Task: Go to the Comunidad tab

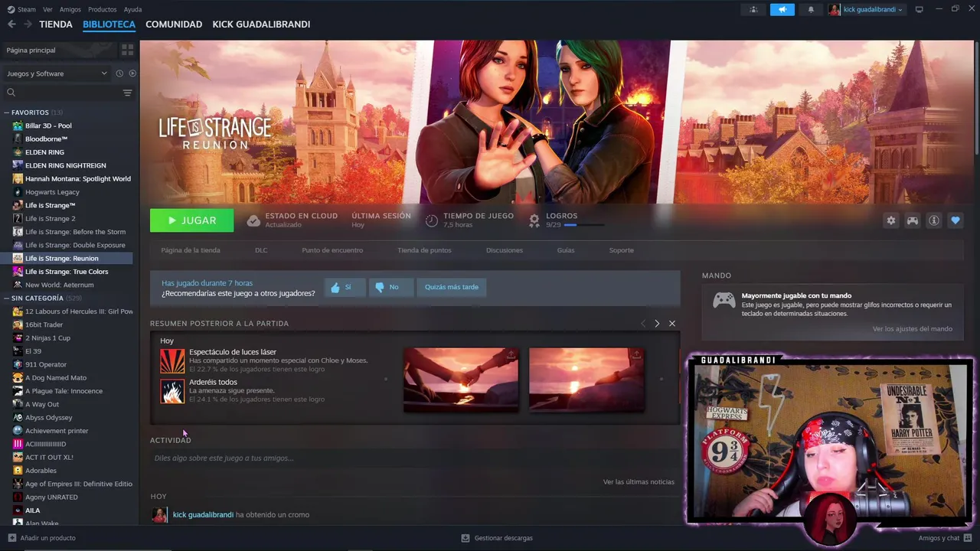Action: 174,24
